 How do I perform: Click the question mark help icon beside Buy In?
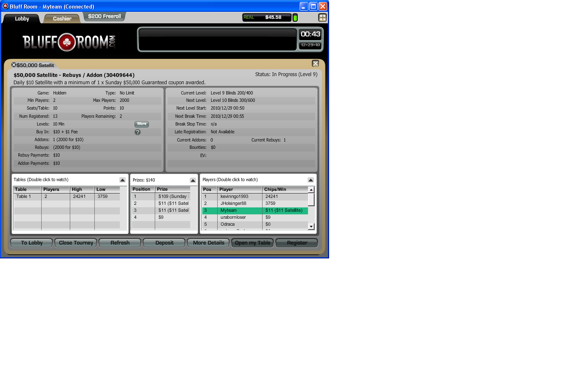(x=138, y=132)
